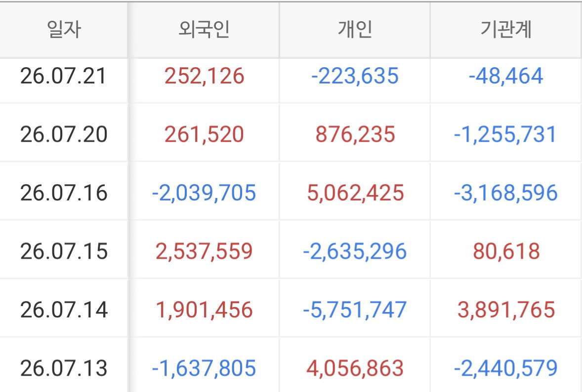Viewport: 582px width, 392px height.
Task: Click institution value 3,891,765
Action: [506, 310]
